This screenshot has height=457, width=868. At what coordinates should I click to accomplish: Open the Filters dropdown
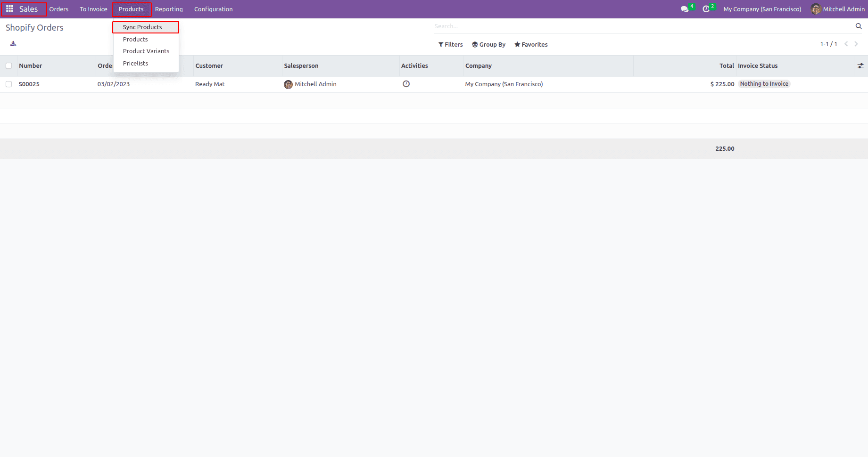[x=451, y=44]
